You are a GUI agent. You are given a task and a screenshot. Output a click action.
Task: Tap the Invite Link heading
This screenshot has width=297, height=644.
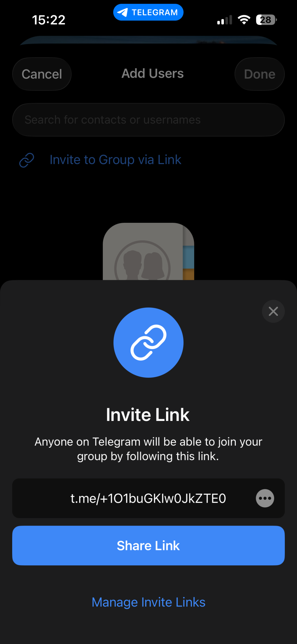tap(148, 415)
